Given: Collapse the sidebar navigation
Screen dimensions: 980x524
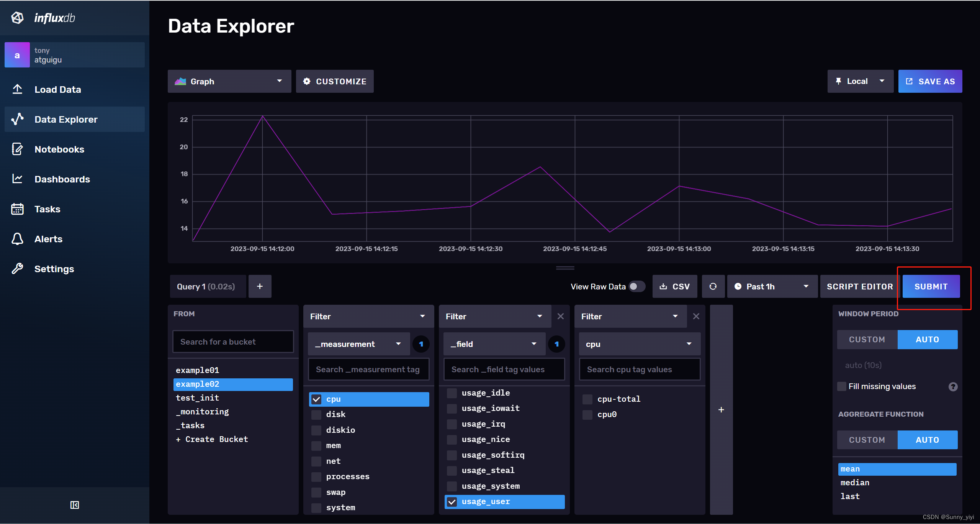Looking at the screenshot, I should (x=75, y=505).
